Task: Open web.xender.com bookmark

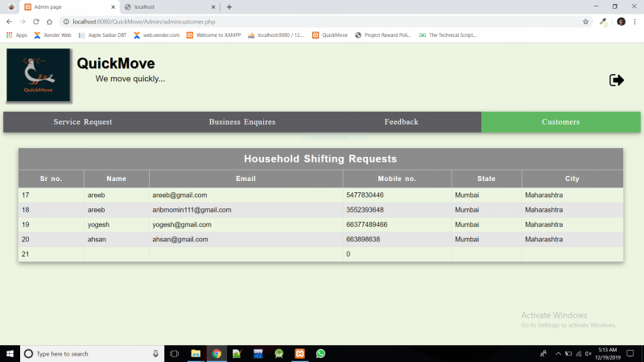Action: click(156, 35)
